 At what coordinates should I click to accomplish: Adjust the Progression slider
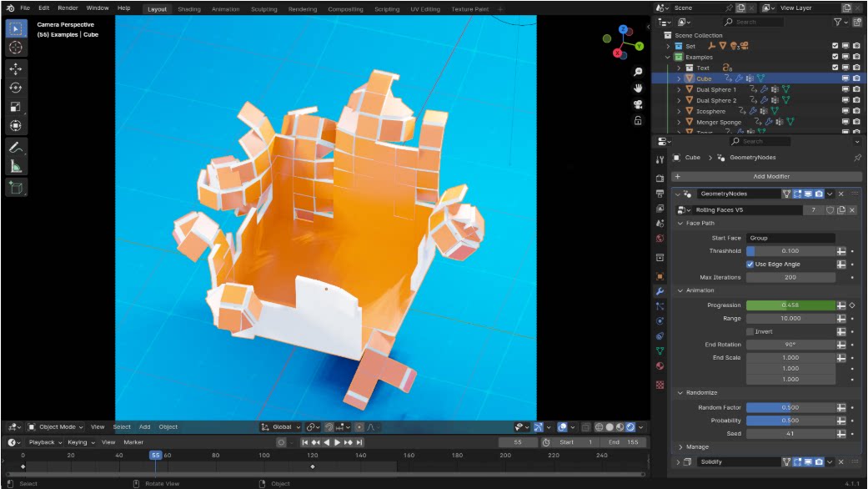point(790,305)
